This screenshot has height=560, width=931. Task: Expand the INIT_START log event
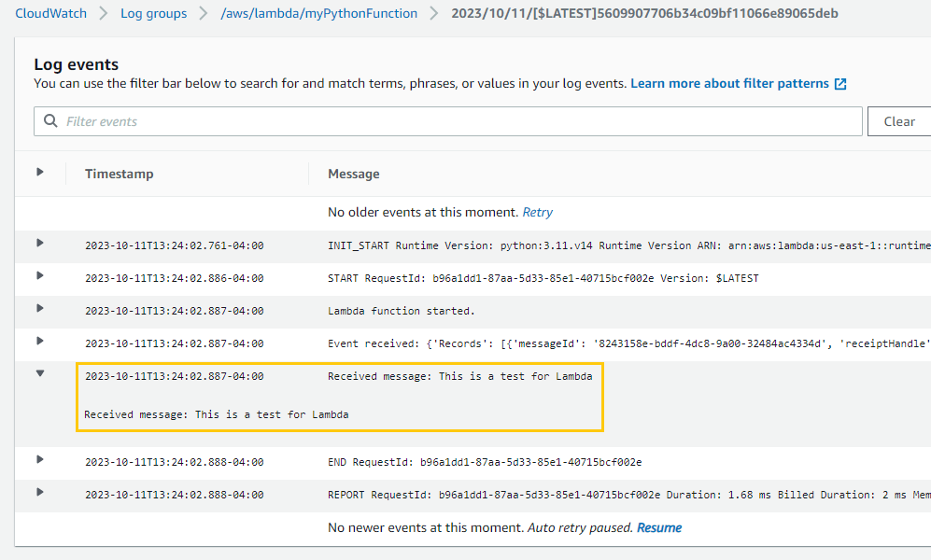38,245
